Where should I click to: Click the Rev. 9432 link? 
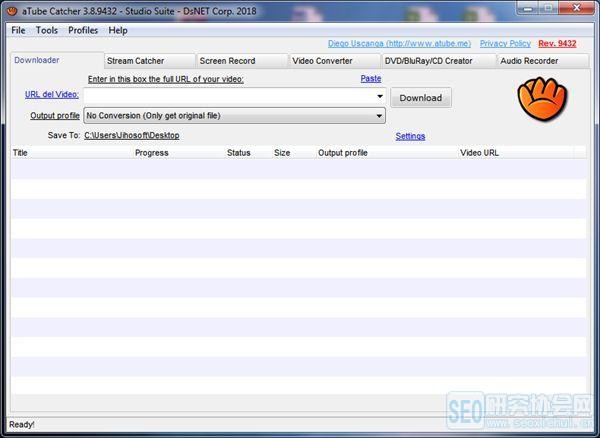(557, 43)
